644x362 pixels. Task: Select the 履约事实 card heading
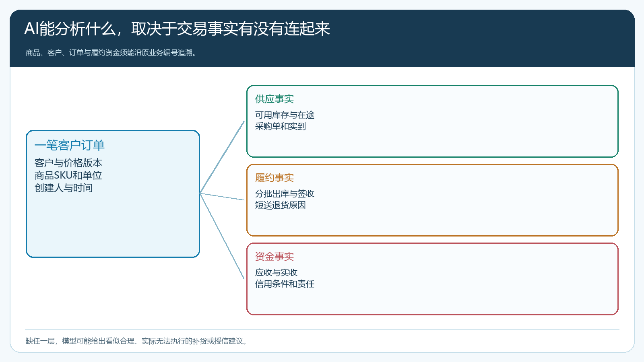tap(275, 178)
